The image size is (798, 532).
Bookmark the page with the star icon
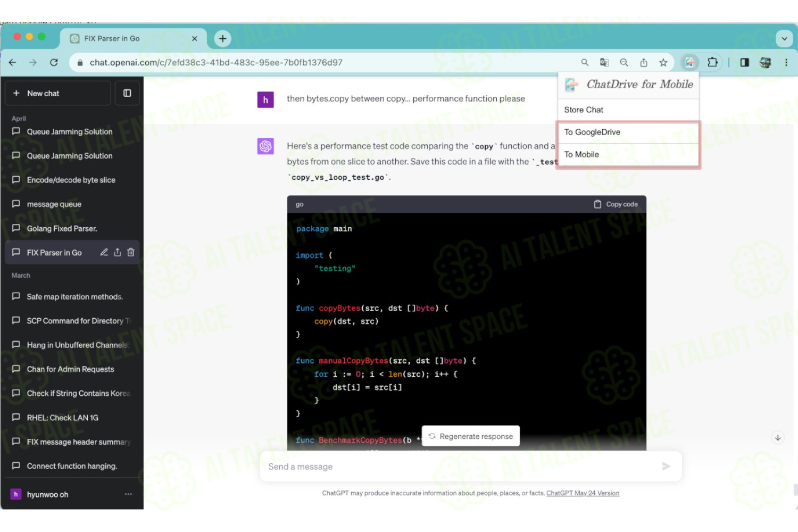point(663,62)
